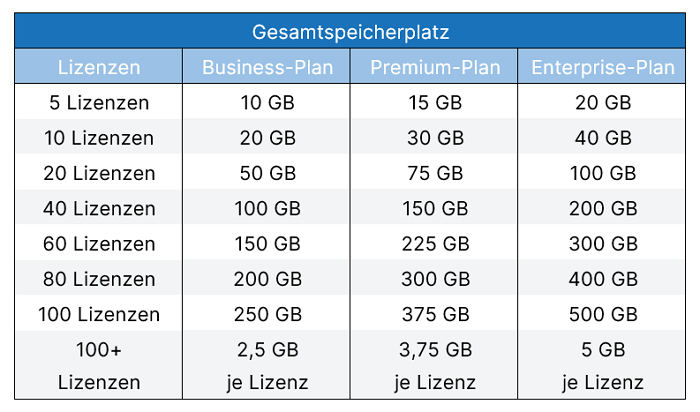Click the 100+ Lizenzen row label
The height and width of the screenshot is (412, 700).
[99, 366]
